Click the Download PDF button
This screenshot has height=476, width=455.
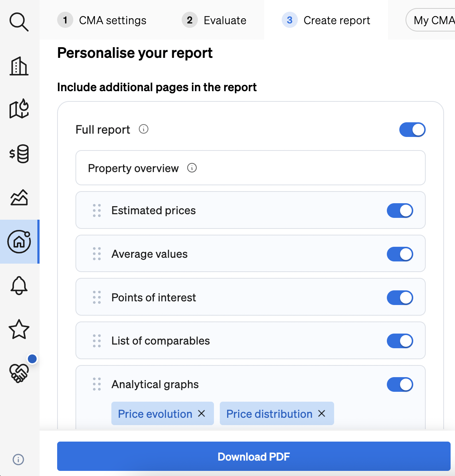[x=253, y=457]
